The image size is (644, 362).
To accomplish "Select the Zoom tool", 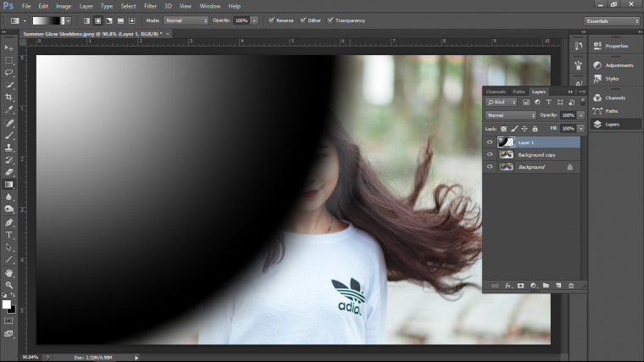I will click(x=8, y=285).
